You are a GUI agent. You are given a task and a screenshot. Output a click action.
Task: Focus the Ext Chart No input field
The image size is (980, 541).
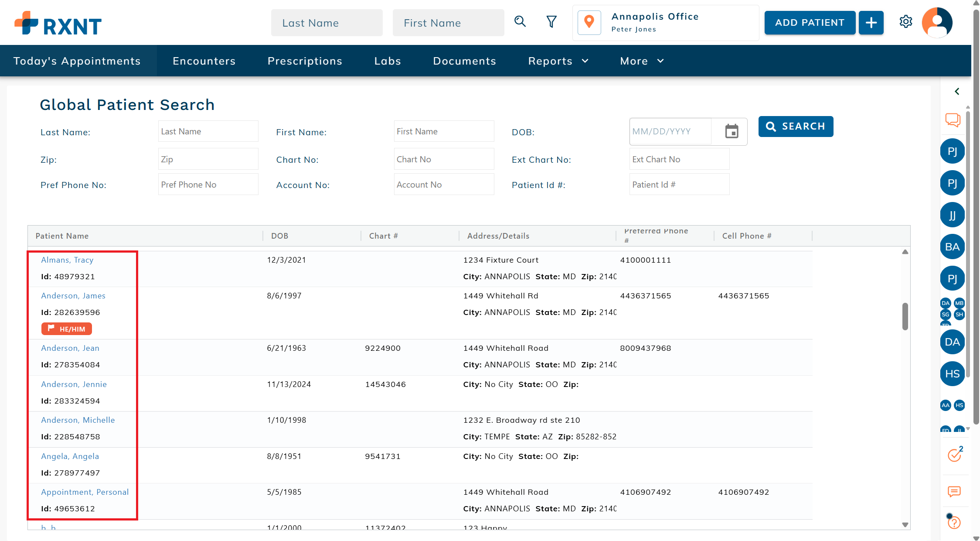[x=680, y=159]
